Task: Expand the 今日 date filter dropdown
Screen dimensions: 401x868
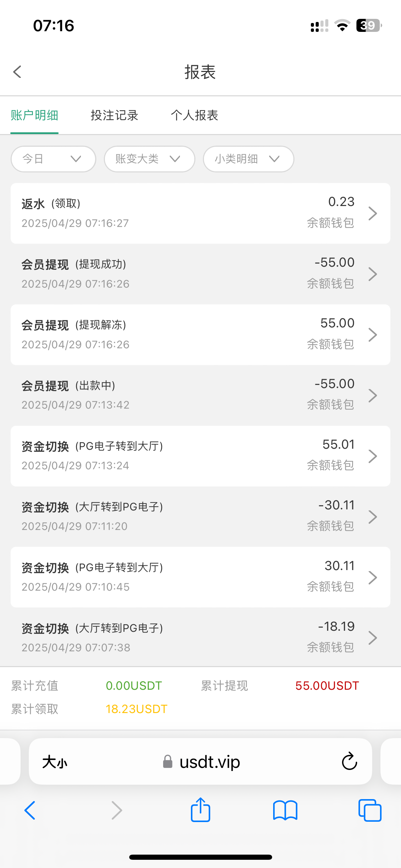Action: point(53,159)
